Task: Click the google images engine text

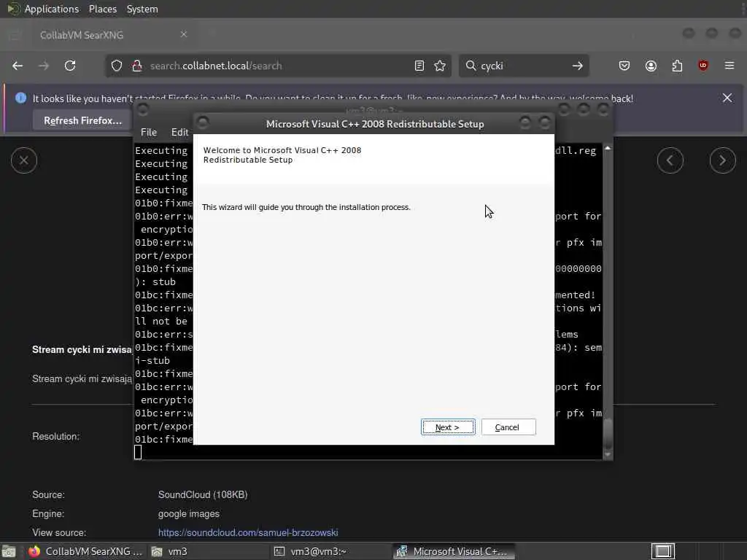Action: [x=189, y=514]
